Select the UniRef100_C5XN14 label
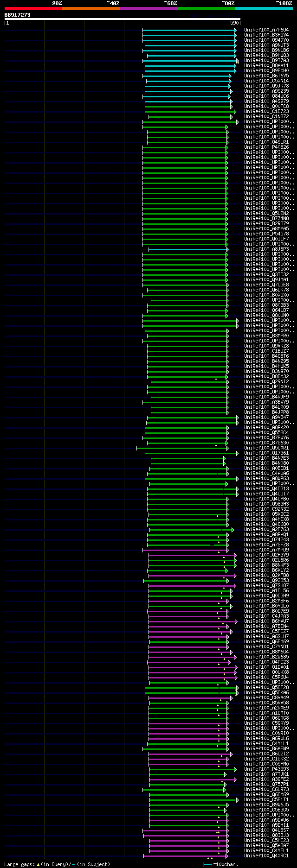This screenshot has width=297, height=868. tap(266, 81)
